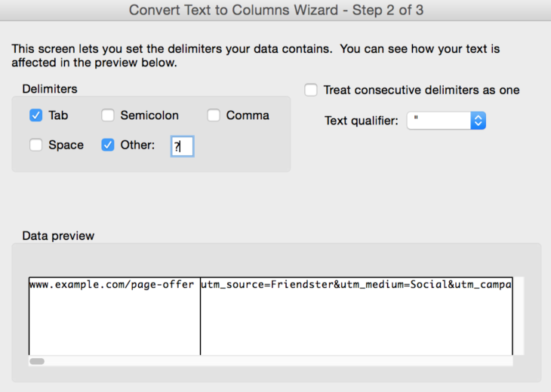Click inside the Other delimiter text box
Image resolution: width=551 pixels, height=392 pixels.
click(182, 146)
